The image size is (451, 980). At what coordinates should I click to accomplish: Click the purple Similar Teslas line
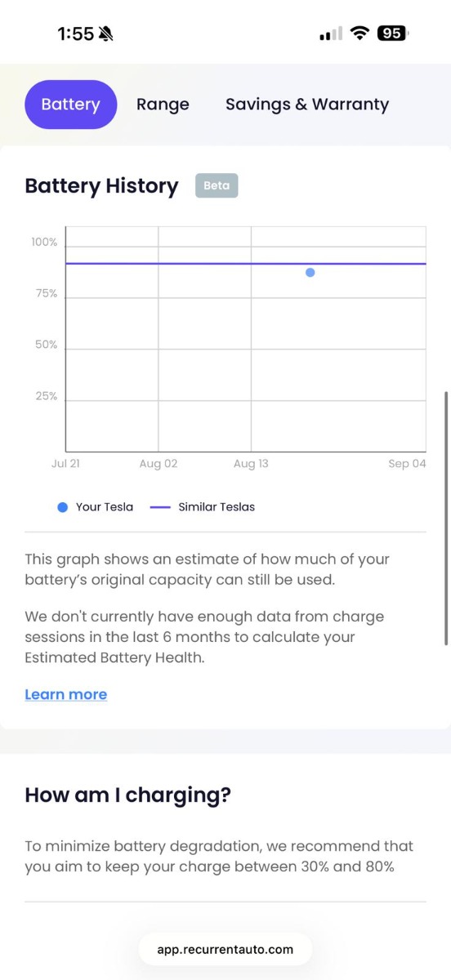[245, 264]
